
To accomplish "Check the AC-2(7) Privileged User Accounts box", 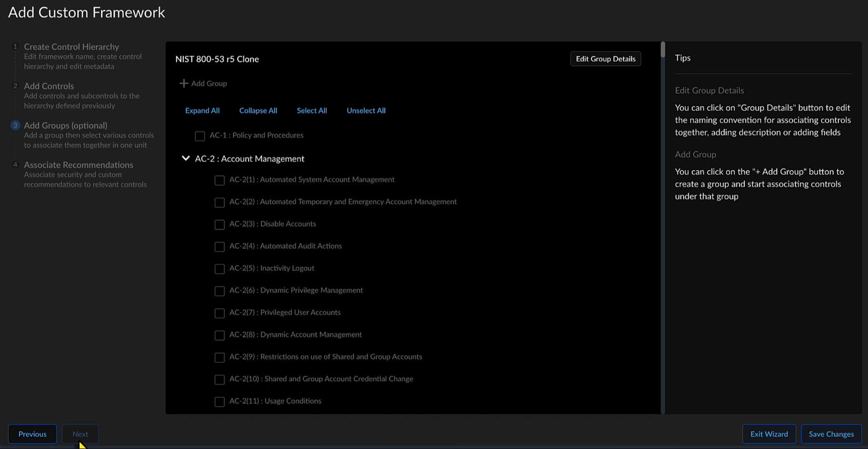I will tap(220, 313).
